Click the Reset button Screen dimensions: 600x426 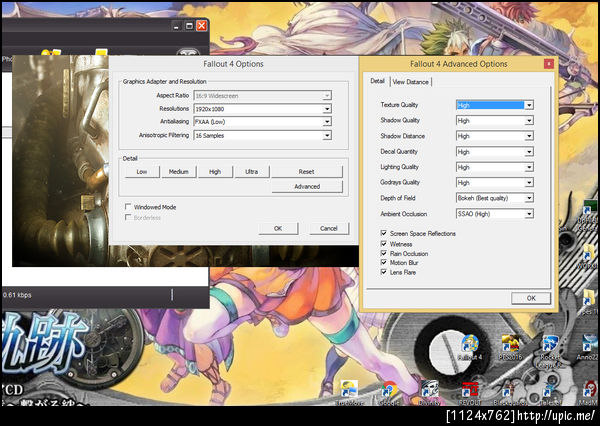click(307, 172)
